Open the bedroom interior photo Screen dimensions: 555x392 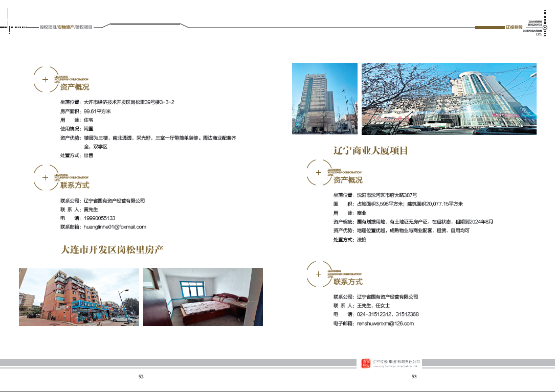203,297
